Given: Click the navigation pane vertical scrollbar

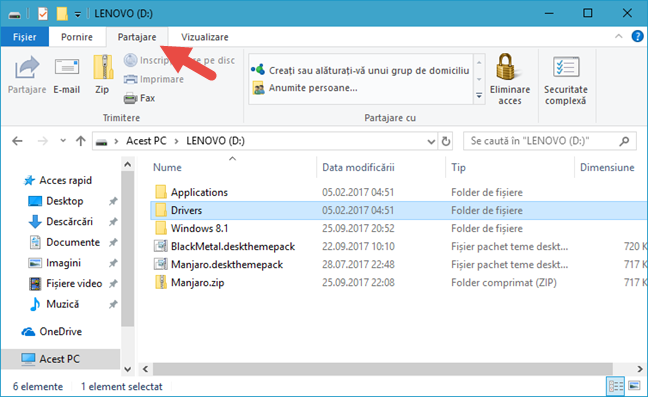Looking at the screenshot, I should (x=128, y=249).
